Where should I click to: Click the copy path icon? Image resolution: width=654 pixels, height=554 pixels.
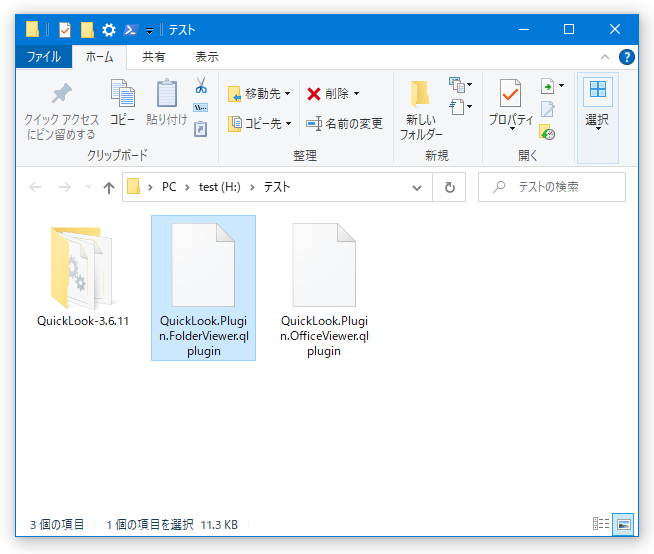201,108
